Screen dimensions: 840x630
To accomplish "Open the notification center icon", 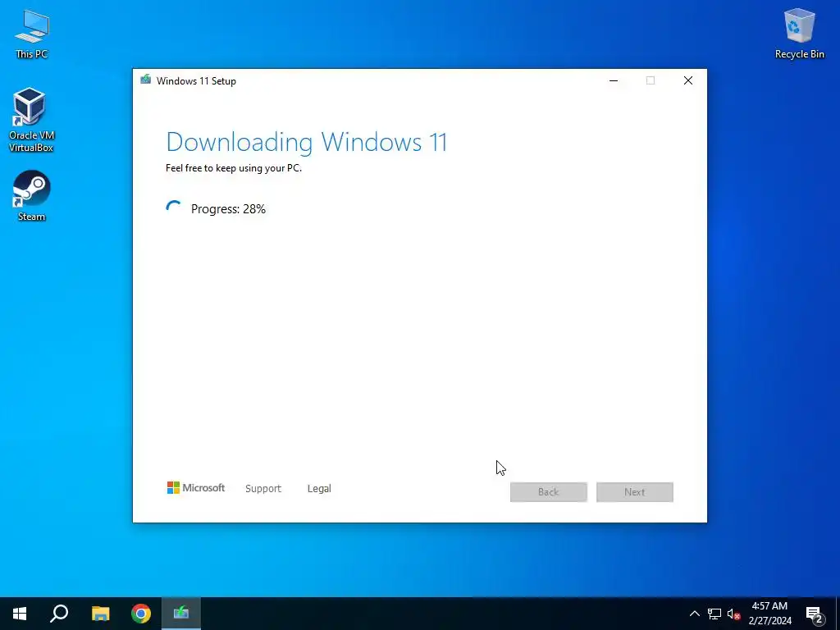I will point(815,614).
